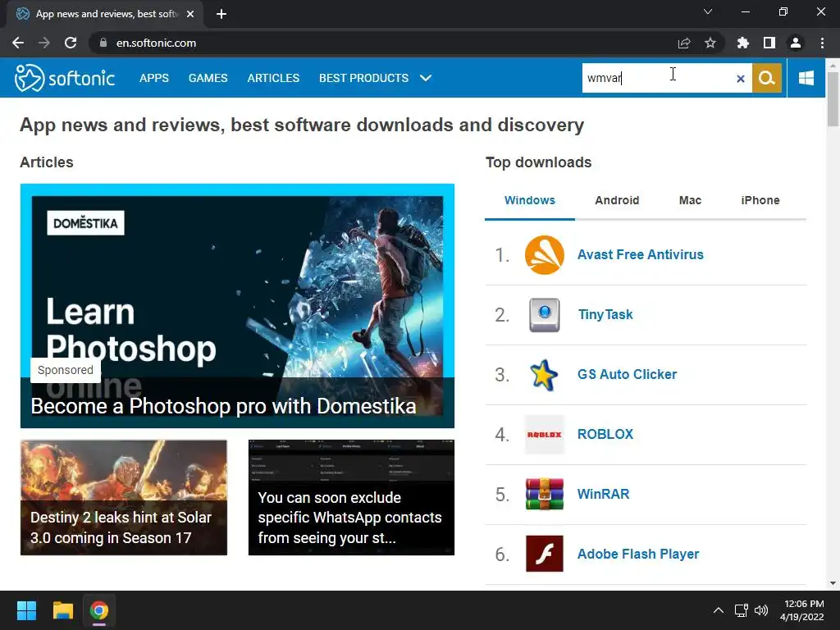The height and width of the screenshot is (630, 840).
Task: Open the clock showing 12:06 PM
Action: pyautogui.click(x=802, y=610)
